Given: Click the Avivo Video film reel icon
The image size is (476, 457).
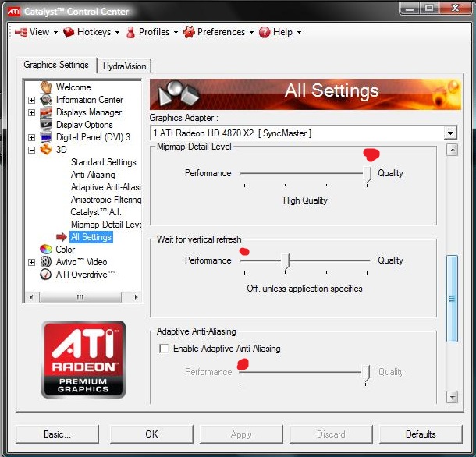Looking at the screenshot, I should tap(46, 261).
